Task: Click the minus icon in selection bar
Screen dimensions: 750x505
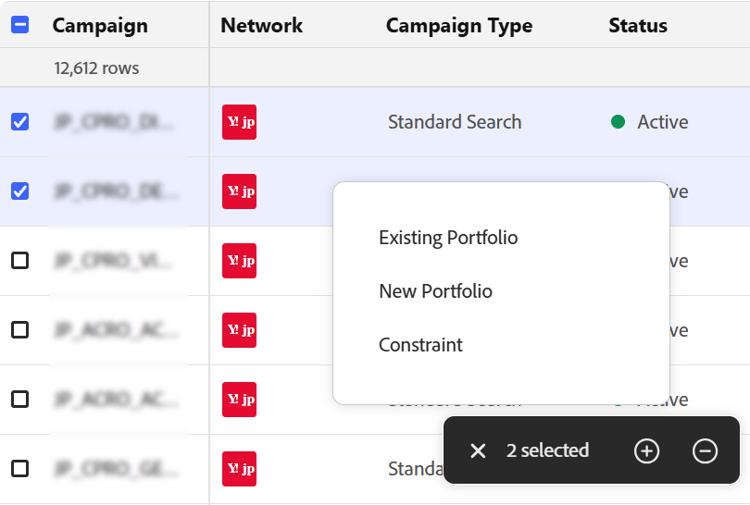Action: pyautogui.click(x=705, y=451)
